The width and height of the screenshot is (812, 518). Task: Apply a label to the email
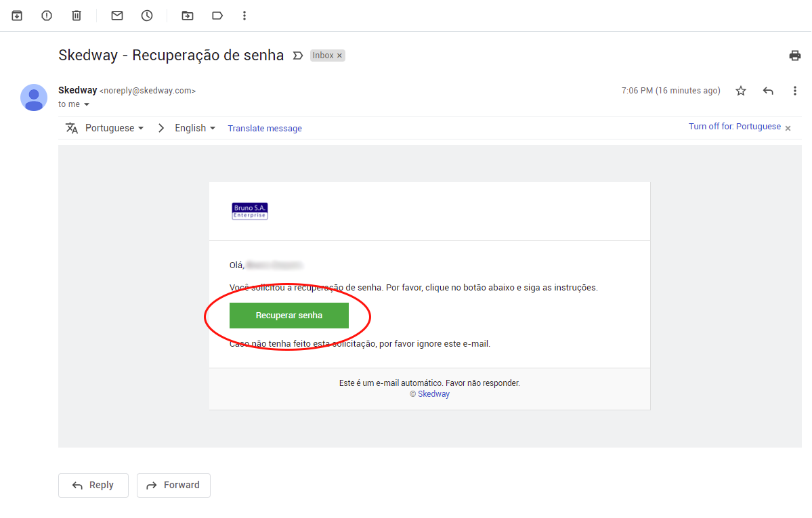217,15
